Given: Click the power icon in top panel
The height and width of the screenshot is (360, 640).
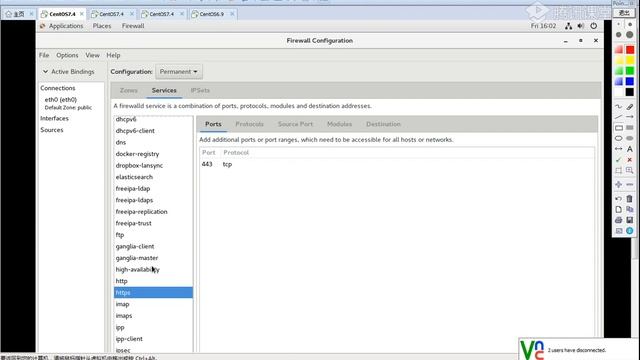Looking at the screenshot, I should coord(593,26).
